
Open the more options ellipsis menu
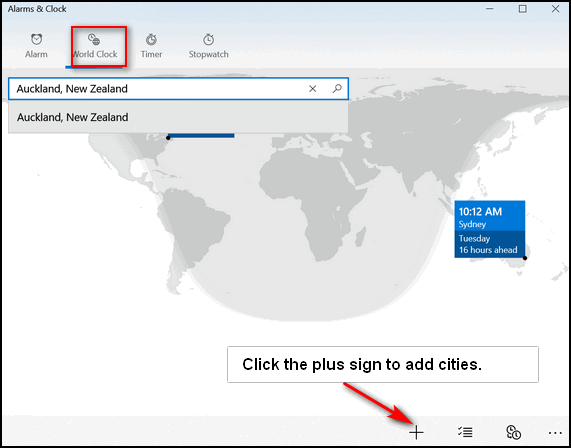pyautogui.click(x=555, y=433)
